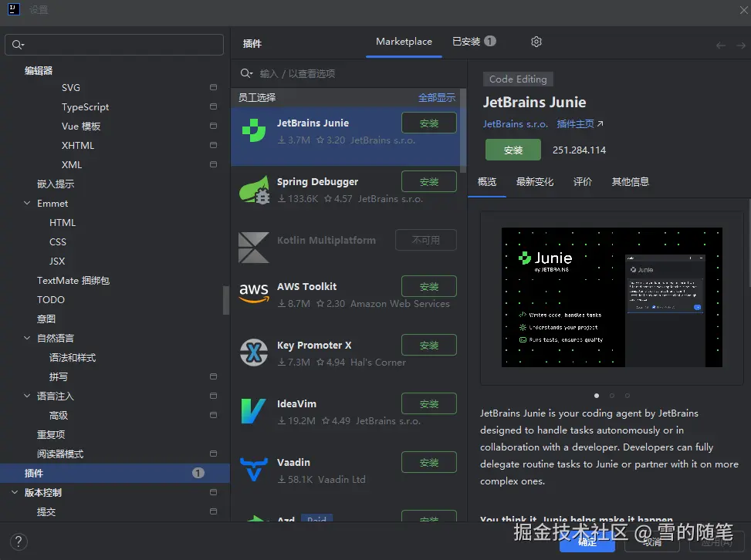Click the project-level icon beside 版本控制
This screenshot has width=751, height=560.
point(213,492)
